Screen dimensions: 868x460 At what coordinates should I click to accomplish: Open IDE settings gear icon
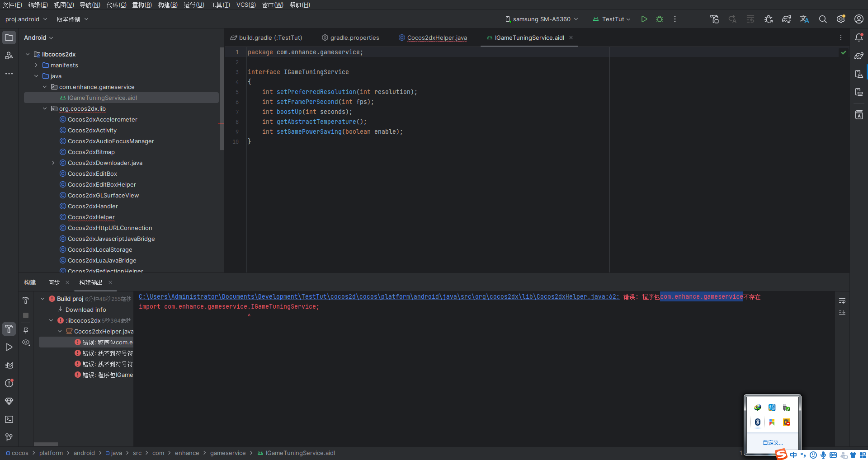coord(841,19)
